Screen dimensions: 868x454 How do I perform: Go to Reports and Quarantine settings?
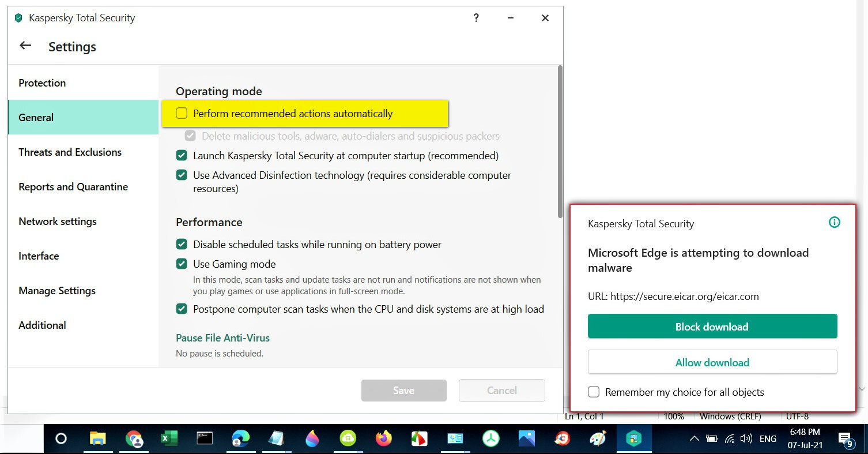[x=83, y=186]
